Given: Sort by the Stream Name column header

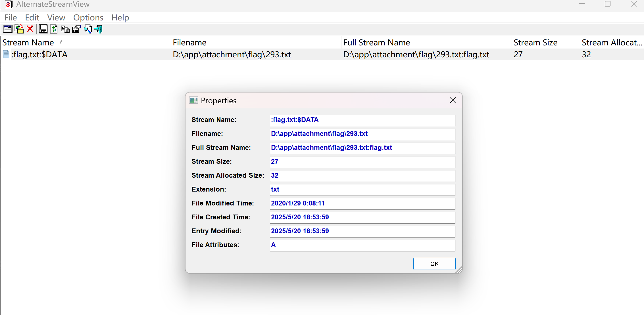Looking at the screenshot, I should click(x=28, y=43).
